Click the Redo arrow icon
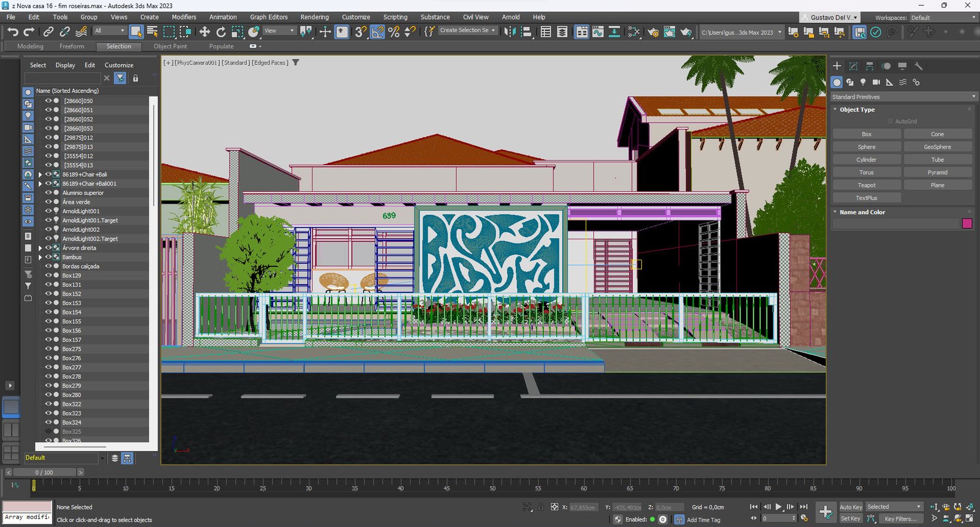Image resolution: width=980 pixels, height=527 pixels. (29, 32)
